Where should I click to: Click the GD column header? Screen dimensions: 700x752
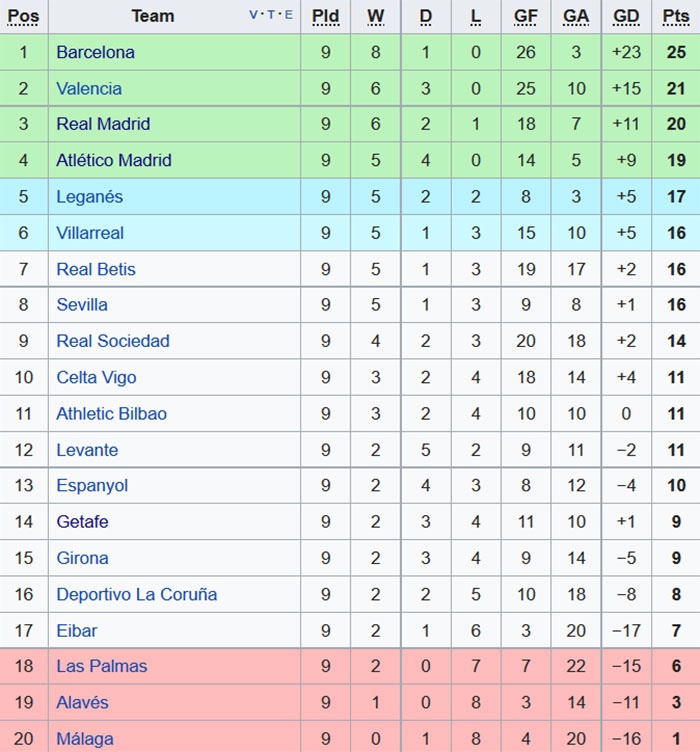[626, 16]
